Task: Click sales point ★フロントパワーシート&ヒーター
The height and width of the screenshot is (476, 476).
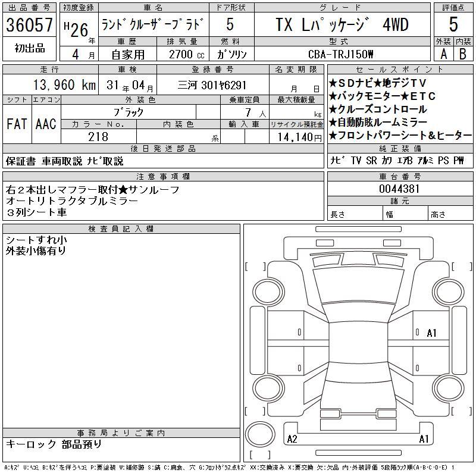Action: tap(400, 135)
